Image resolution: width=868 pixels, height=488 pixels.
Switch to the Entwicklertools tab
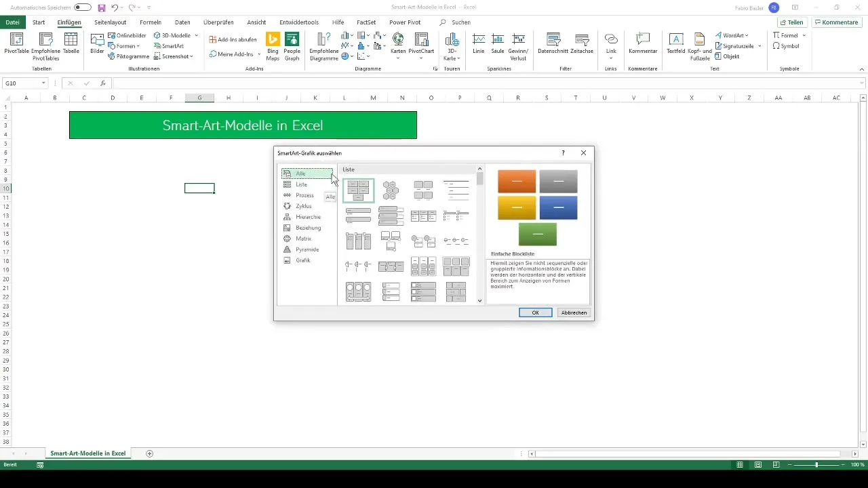tap(299, 22)
